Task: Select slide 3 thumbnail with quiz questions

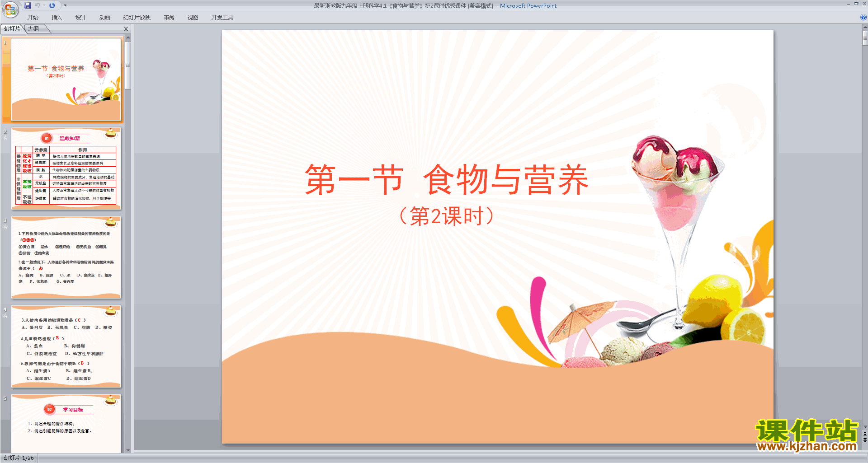Action: click(x=66, y=257)
